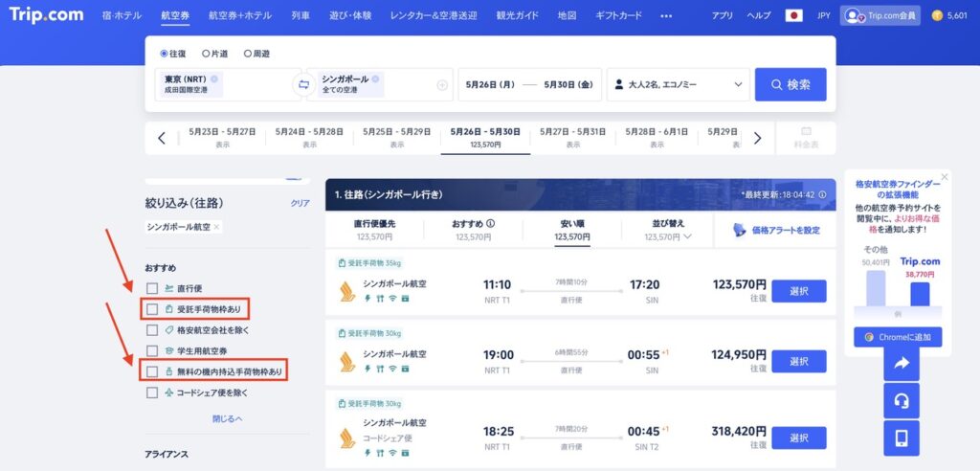This screenshot has width=980, height=471.
Task: Click the swap origin and destination icon
Action: click(x=304, y=84)
